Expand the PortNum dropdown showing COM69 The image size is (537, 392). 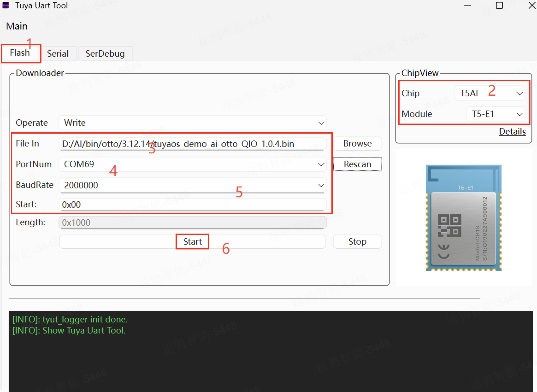192,164
